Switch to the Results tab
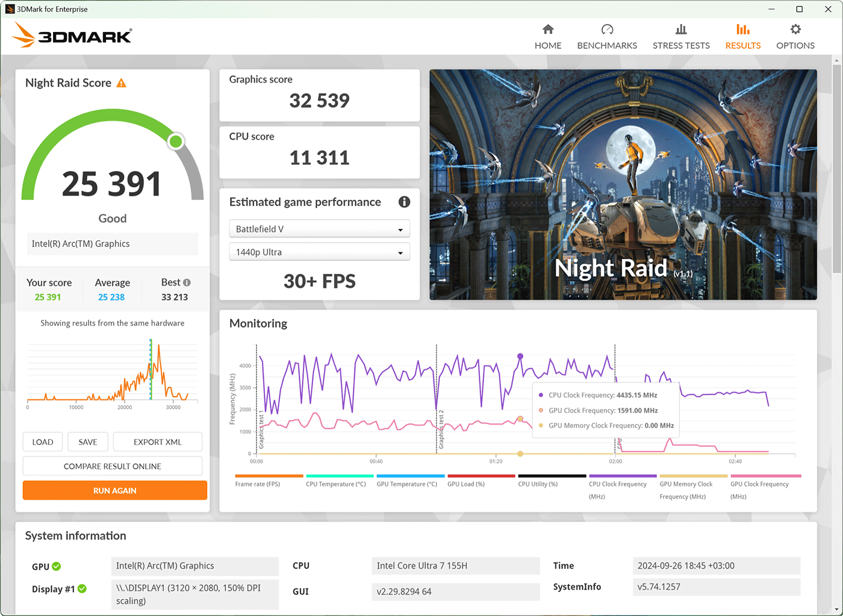843x616 pixels. coord(742,37)
